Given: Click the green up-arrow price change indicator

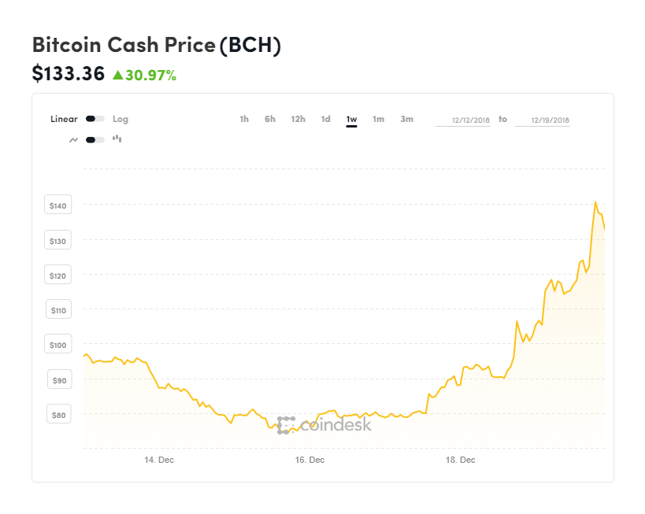Looking at the screenshot, I should (118, 75).
